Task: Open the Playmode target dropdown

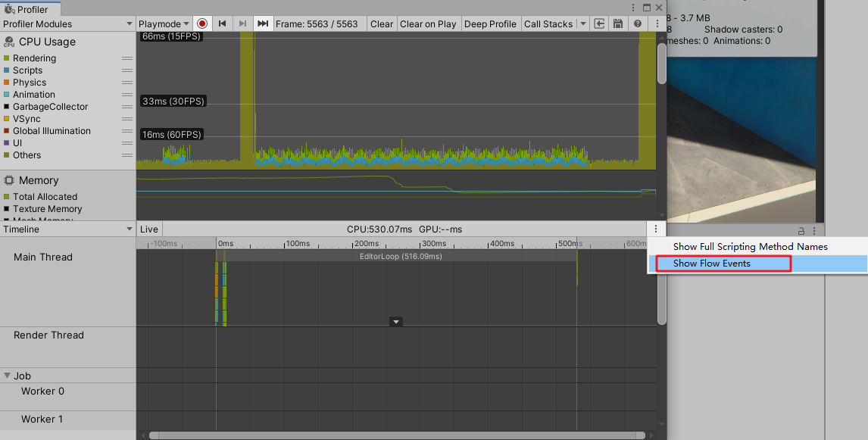Action: click(x=162, y=23)
